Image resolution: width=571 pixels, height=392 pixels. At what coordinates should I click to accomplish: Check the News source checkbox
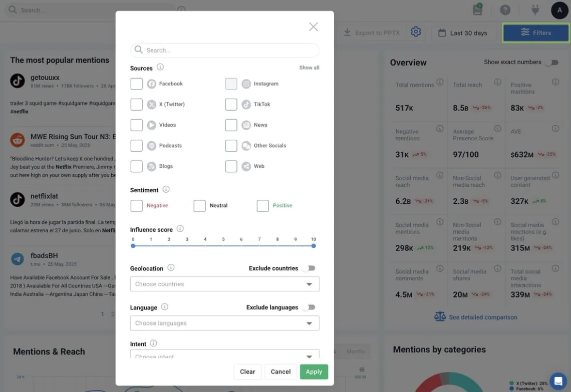point(231,125)
